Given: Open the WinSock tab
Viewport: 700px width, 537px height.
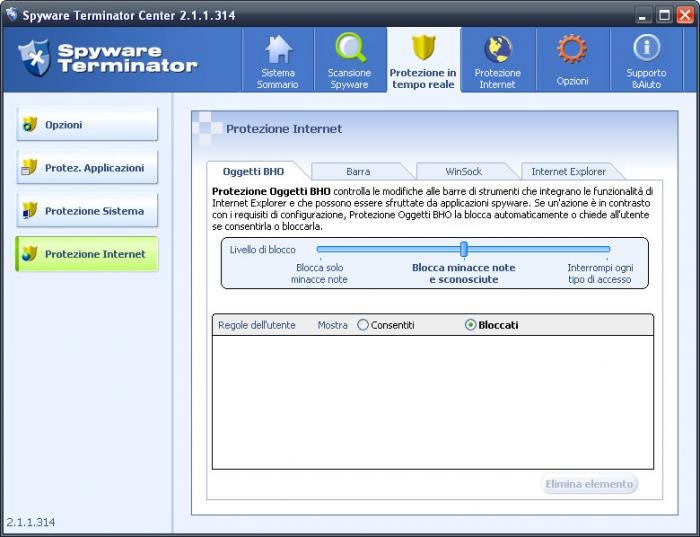Looking at the screenshot, I should coord(463,171).
